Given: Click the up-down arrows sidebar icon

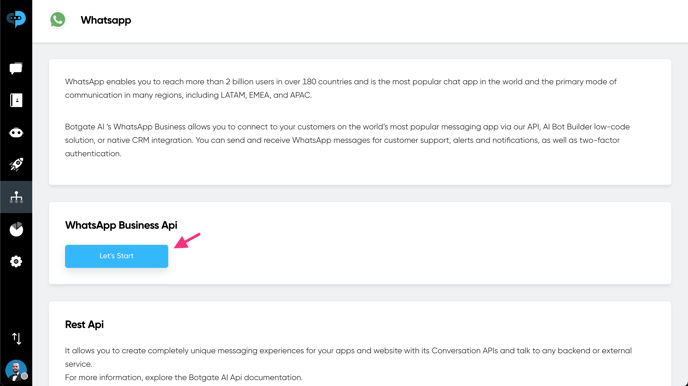Looking at the screenshot, I should (16, 338).
